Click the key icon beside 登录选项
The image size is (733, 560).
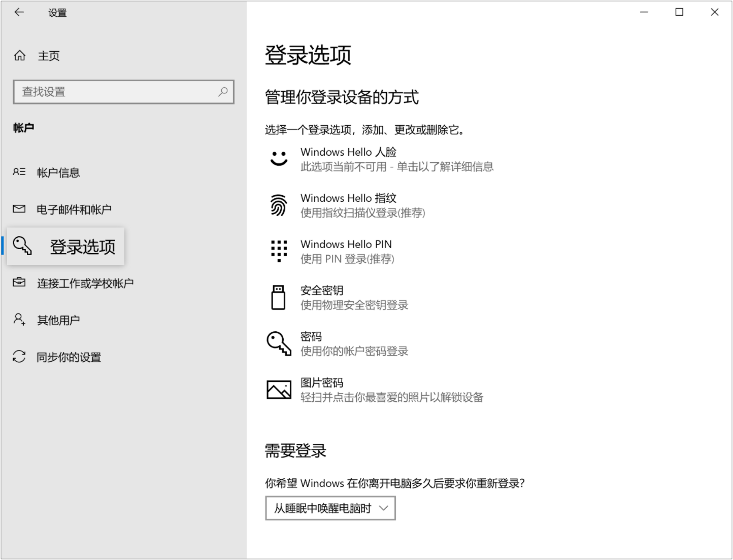point(22,246)
